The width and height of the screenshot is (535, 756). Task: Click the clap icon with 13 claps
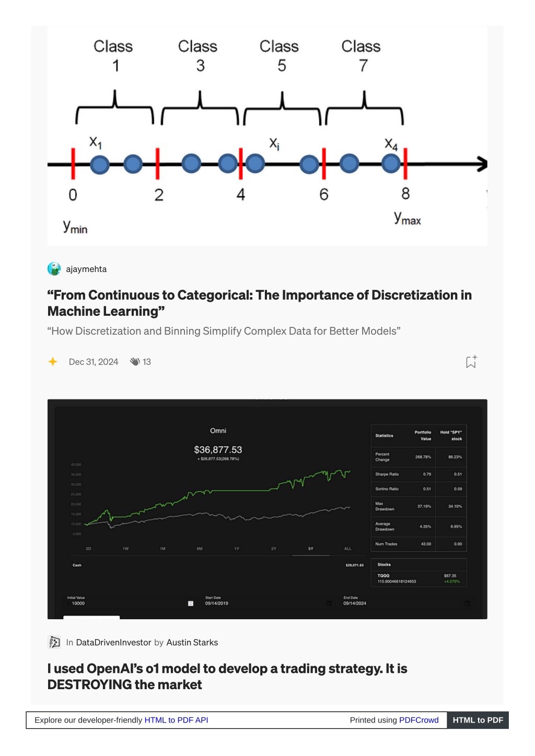pos(135,361)
